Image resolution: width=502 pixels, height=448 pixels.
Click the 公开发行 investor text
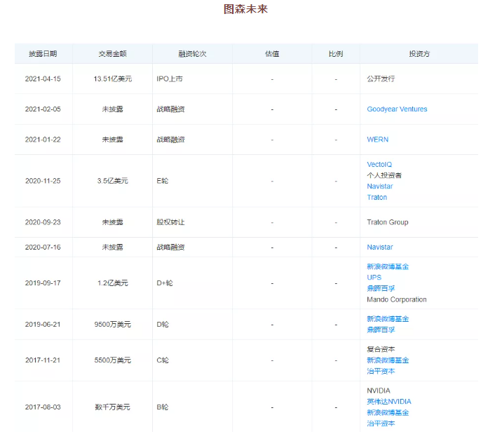381,79
